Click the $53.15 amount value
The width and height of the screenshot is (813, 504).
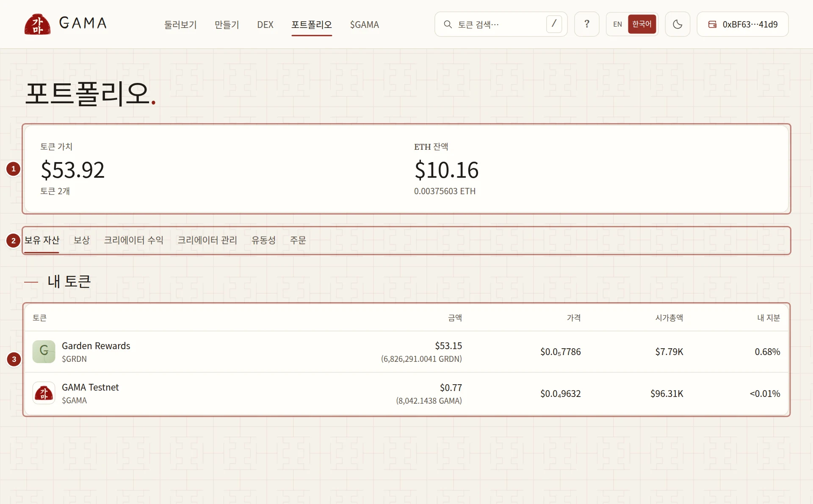pyautogui.click(x=448, y=346)
